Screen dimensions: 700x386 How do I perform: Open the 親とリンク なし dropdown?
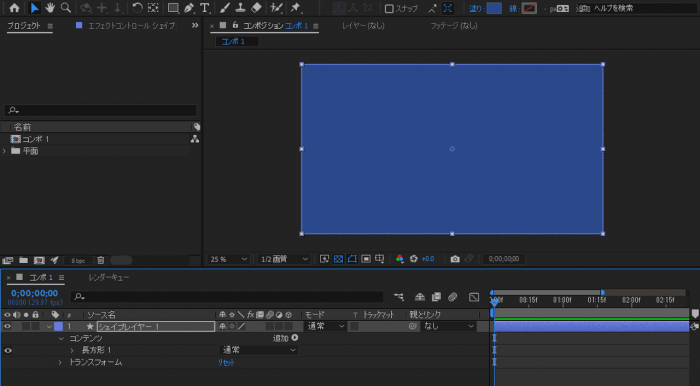[x=448, y=327]
